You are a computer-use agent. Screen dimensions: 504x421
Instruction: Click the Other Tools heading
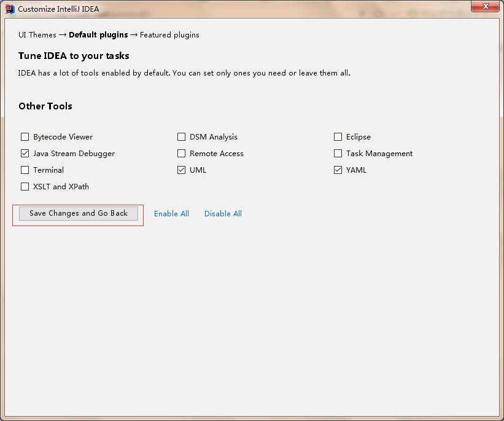pos(45,106)
